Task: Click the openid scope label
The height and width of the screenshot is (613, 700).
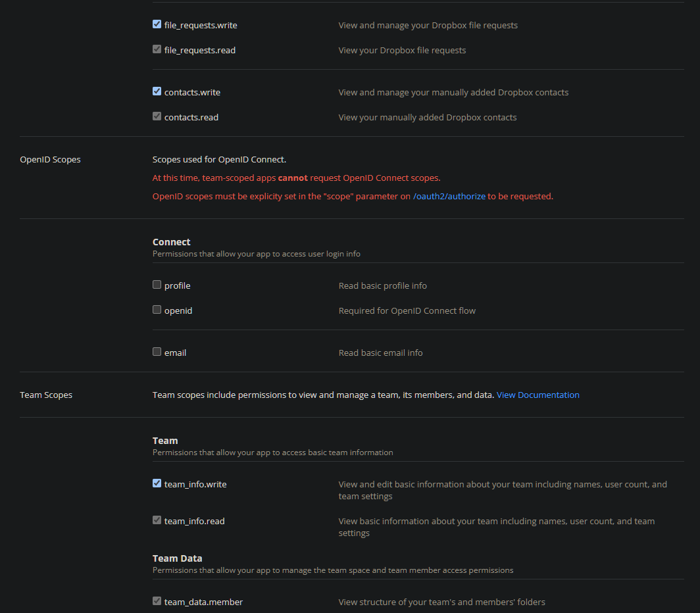Action: click(x=178, y=310)
